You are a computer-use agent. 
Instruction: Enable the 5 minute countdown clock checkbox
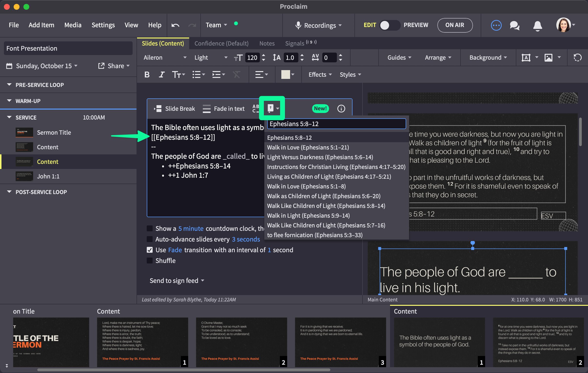pos(149,229)
